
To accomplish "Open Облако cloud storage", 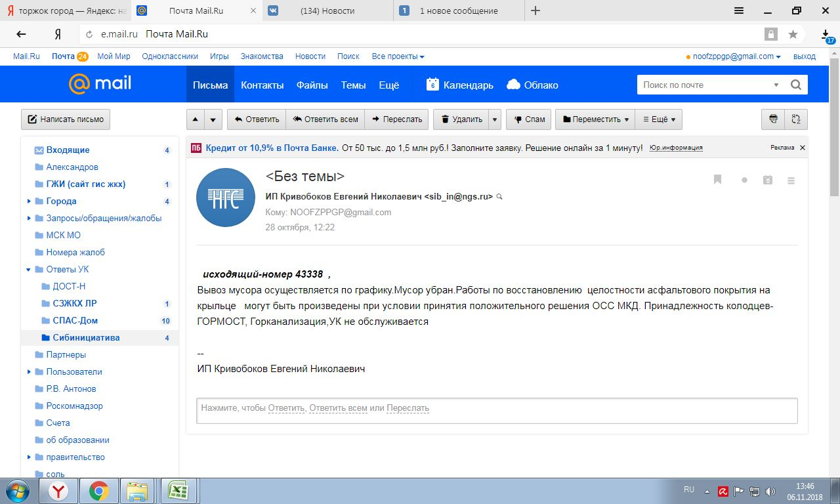I will coord(532,85).
